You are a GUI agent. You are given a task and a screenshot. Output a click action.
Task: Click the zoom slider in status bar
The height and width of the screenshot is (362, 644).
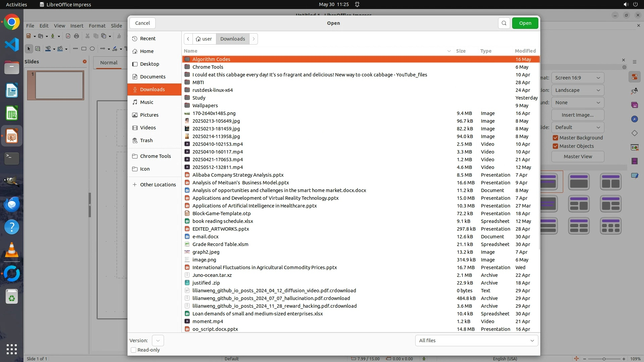[604, 359]
